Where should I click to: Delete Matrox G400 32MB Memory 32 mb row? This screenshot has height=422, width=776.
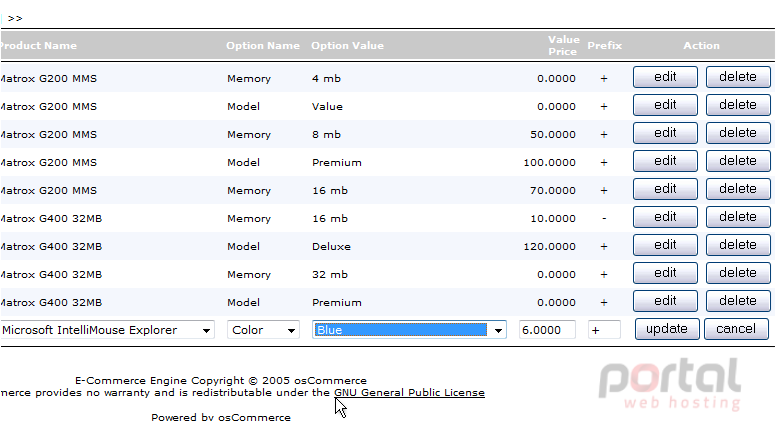tap(738, 273)
